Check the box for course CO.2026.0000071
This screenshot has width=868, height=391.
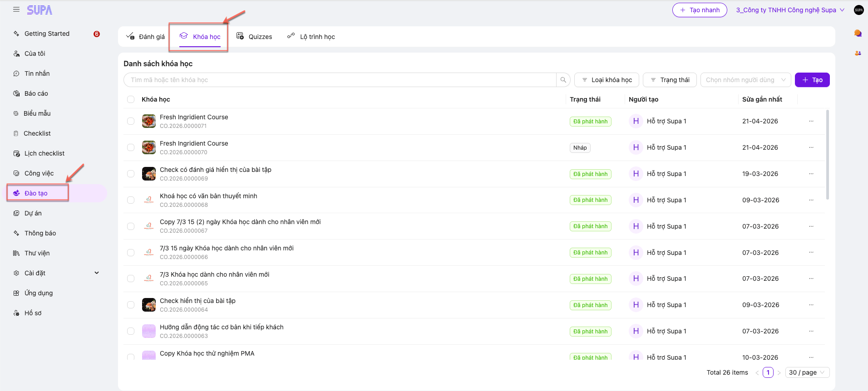[x=131, y=121]
